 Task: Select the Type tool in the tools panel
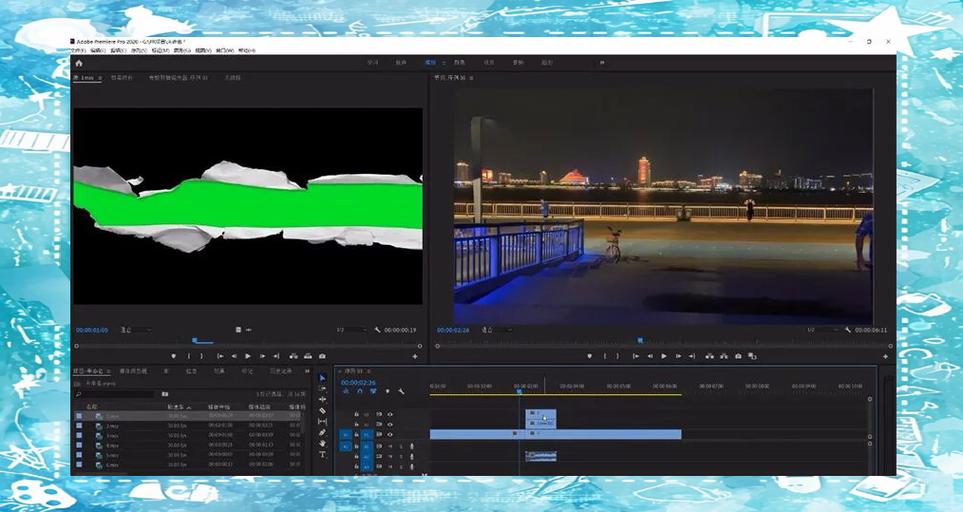coord(322,454)
